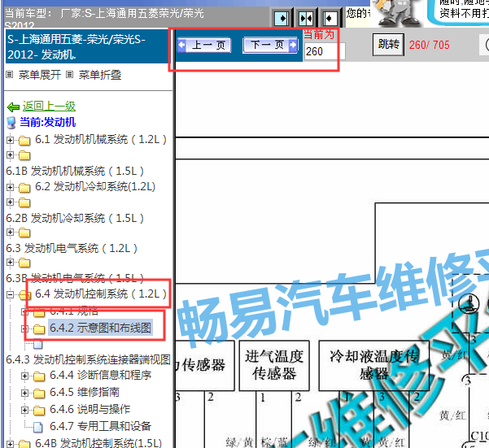Image resolution: width=489 pixels, height=448 pixels.
Task: Click the page number input field
Action: click(x=324, y=52)
